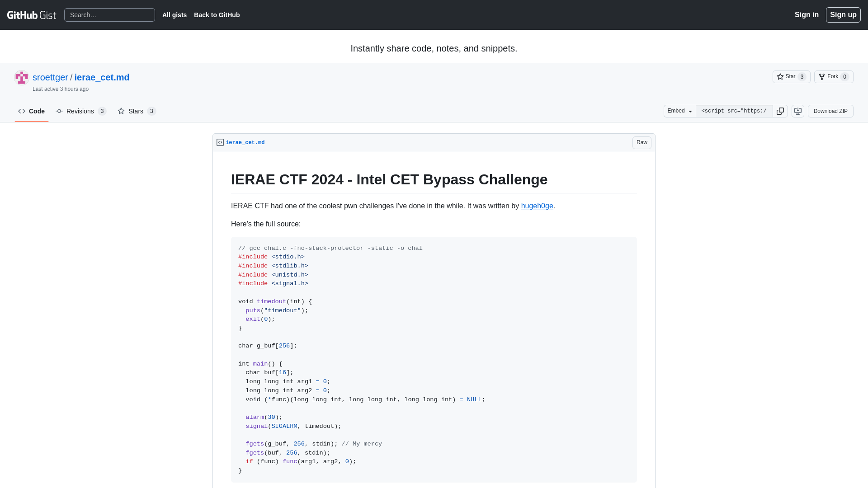This screenshot has width=868, height=488.
Task: Open the Stars tab
Action: tap(137, 111)
